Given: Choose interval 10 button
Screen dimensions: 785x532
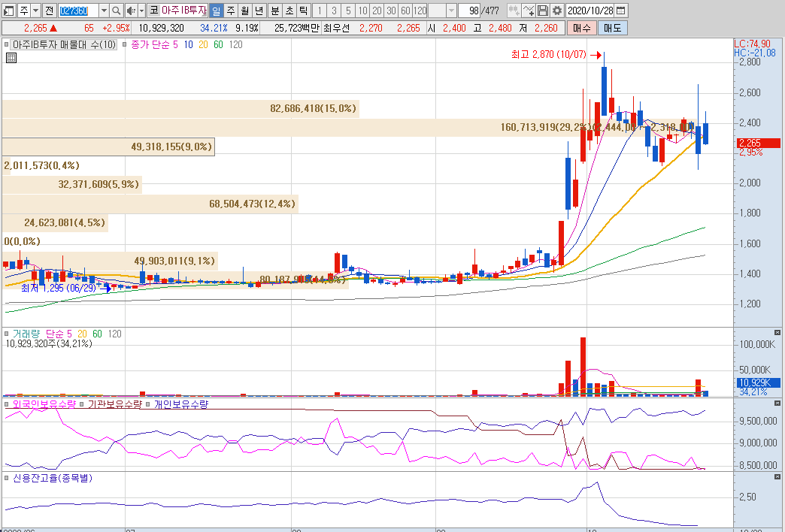Looking at the screenshot, I should [362, 11].
